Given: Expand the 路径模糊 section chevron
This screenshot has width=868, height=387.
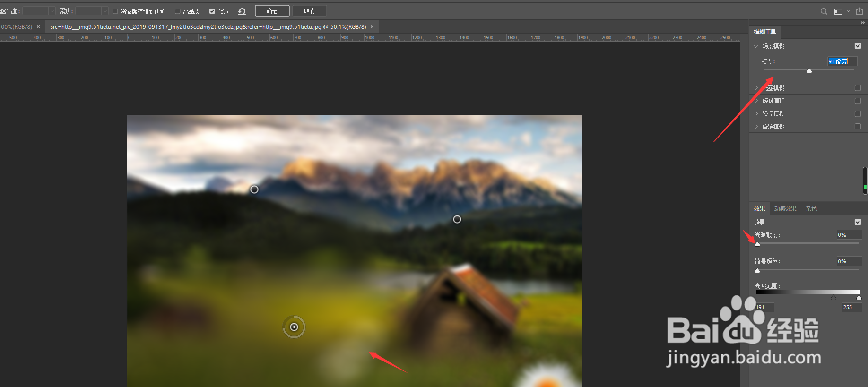Looking at the screenshot, I should (756, 113).
